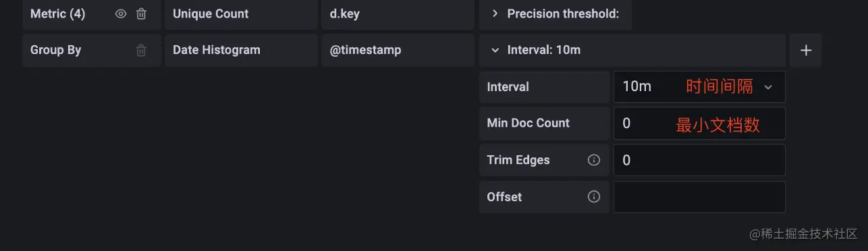Delete Metric (4) using trash icon
This screenshot has height=251, width=868.
click(141, 13)
